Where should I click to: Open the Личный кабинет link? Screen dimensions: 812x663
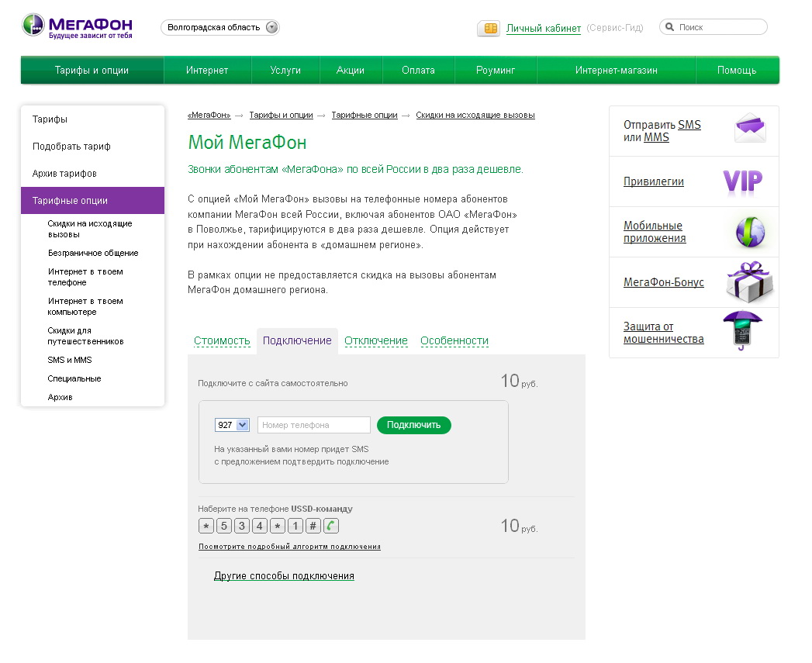click(543, 29)
